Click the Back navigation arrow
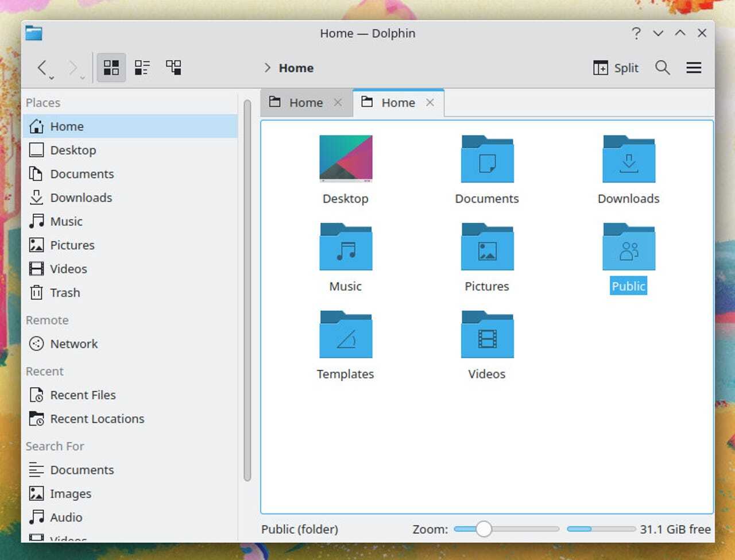Screen dimensions: 735x560 tap(42, 68)
